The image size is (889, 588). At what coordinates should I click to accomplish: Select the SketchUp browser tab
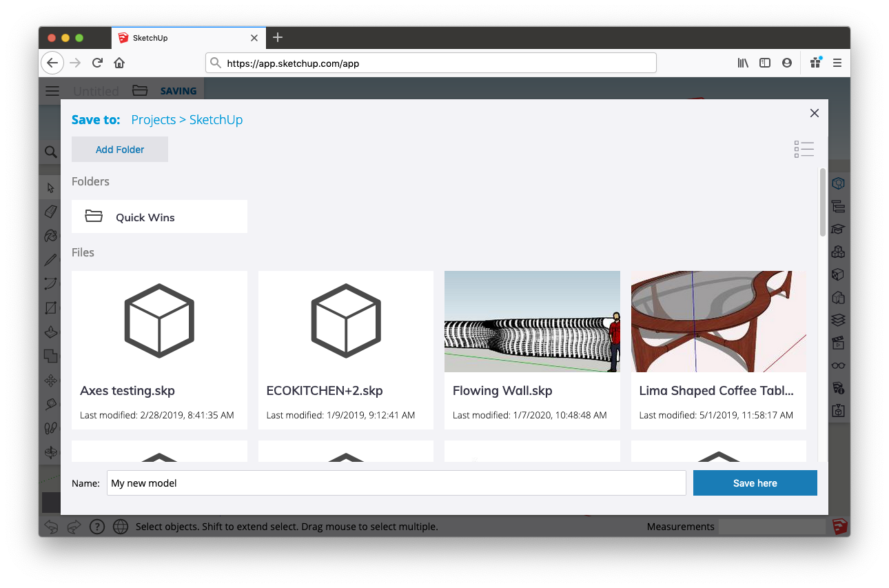[187, 38]
